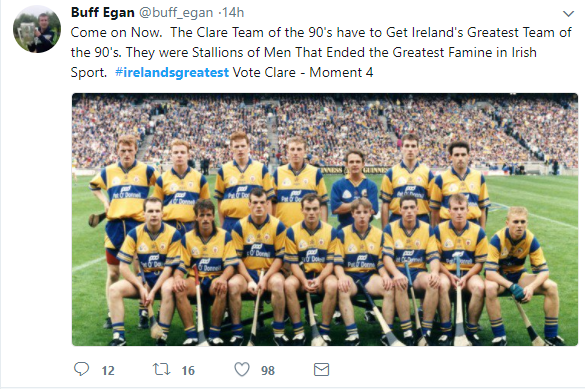
Task: Open Buff Egan's profile avatar
Action: click(x=37, y=30)
